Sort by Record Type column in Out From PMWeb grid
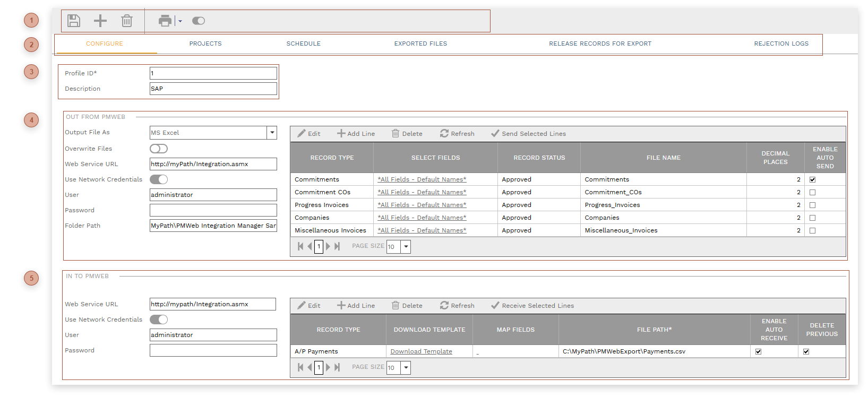The width and height of the screenshot is (868, 397). click(x=332, y=158)
